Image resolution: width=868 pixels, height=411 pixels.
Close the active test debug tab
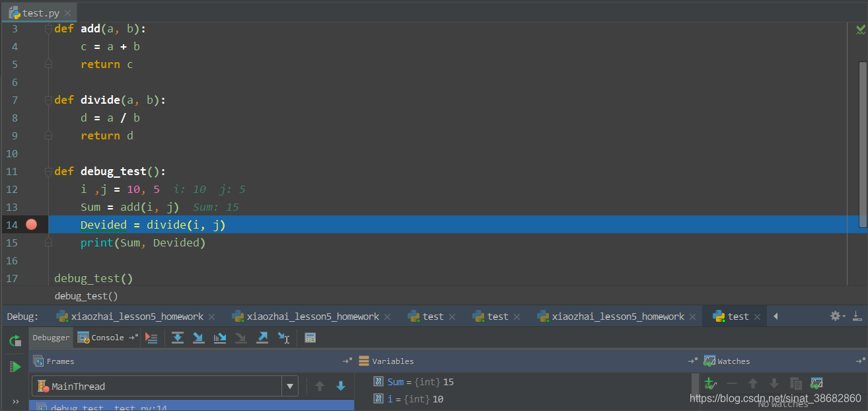(757, 317)
